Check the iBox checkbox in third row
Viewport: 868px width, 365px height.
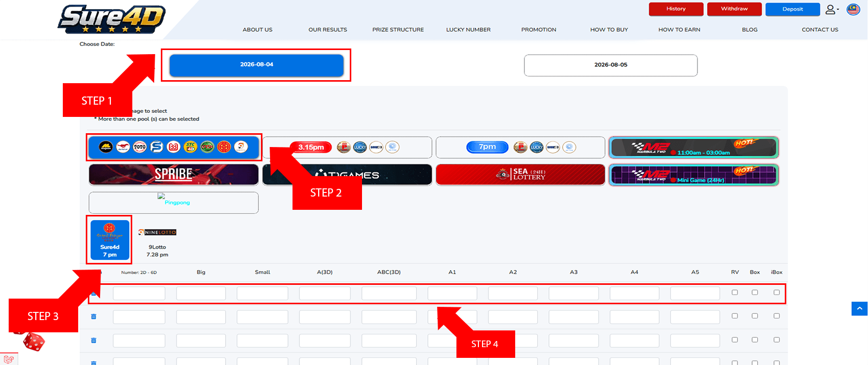[x=777, y=339]
